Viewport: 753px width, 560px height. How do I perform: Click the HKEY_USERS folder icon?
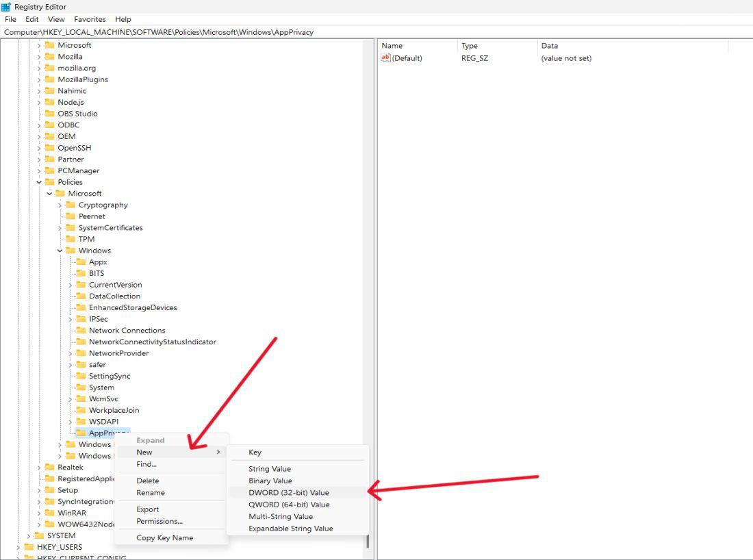click(x=29, y=546)
